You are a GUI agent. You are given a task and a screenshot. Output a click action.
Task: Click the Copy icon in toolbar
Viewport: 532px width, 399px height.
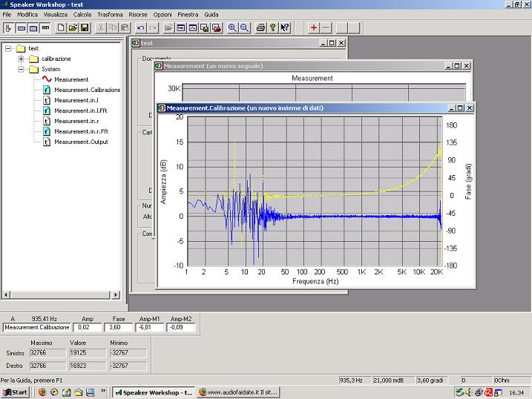pyautogui.click(x=112, y=27)
